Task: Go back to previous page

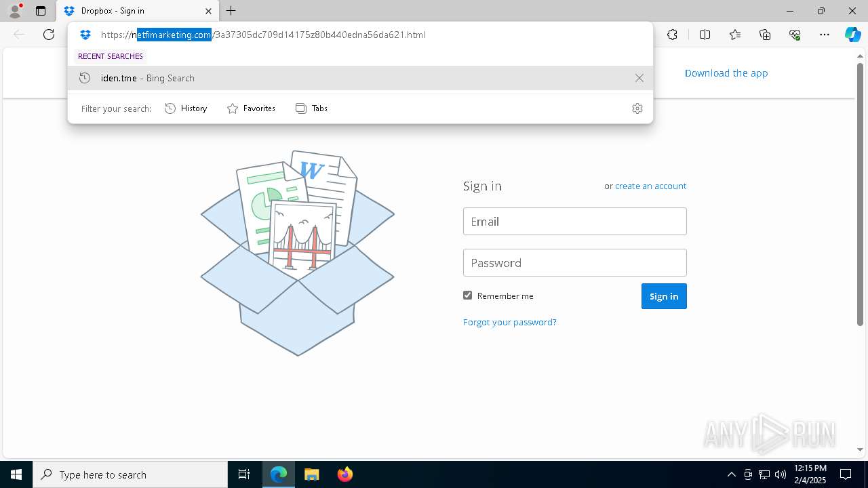Action: (19, 35)
